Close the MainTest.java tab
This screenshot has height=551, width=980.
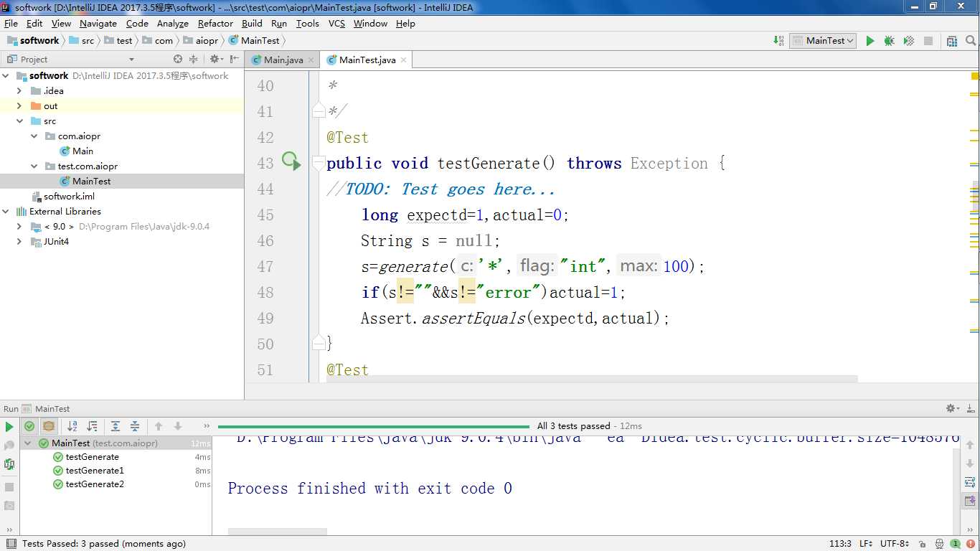404,60
